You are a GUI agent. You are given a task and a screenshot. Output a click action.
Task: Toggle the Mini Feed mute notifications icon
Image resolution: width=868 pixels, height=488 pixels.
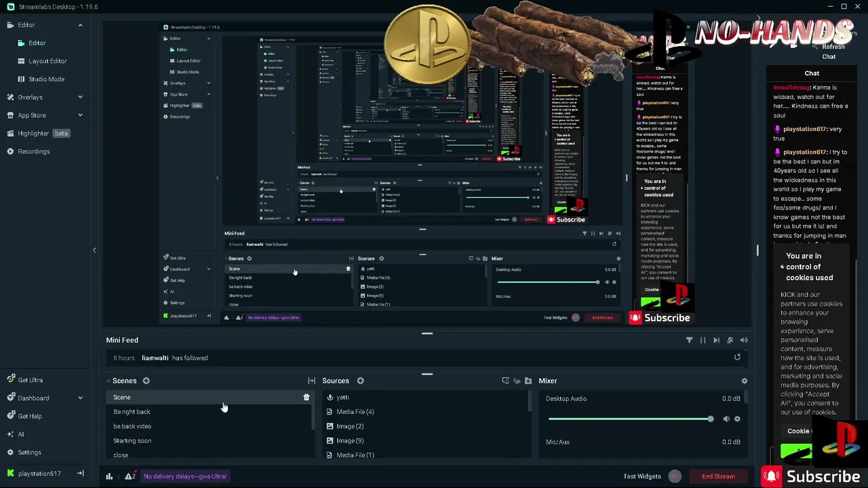coord(730,340)
